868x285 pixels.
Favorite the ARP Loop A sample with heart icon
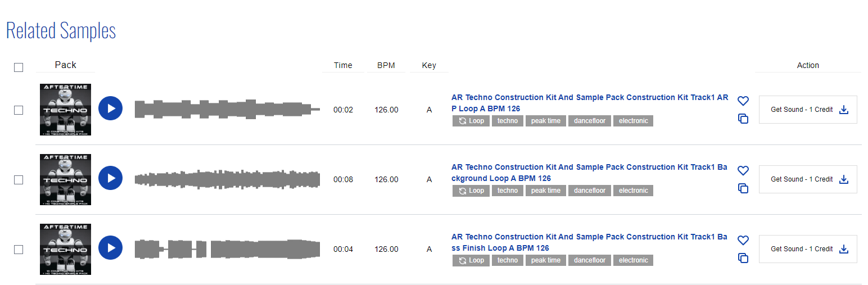click(743, 101)
